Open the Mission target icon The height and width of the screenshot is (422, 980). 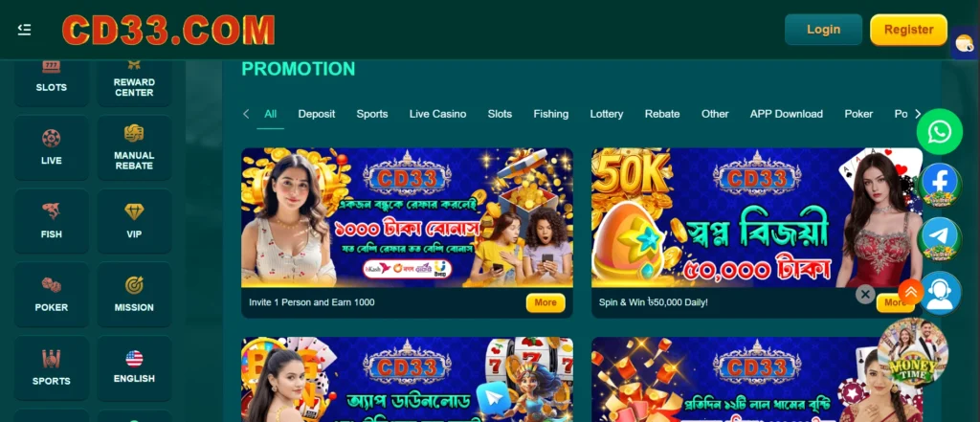[x=134, y=295]
